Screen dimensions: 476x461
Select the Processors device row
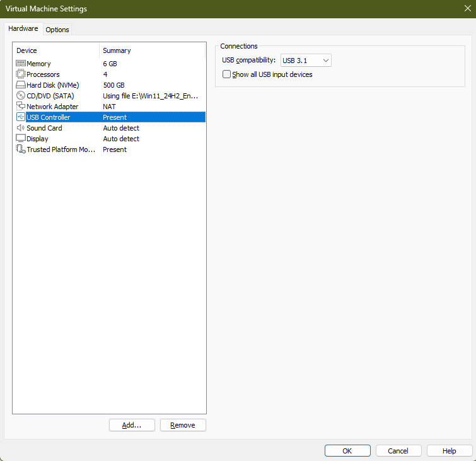point(110,74)
